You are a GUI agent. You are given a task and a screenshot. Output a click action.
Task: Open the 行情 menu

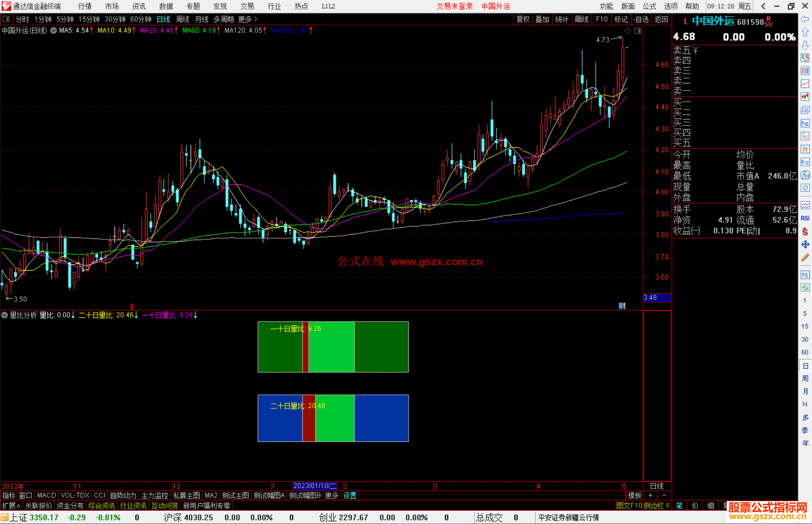85,6
